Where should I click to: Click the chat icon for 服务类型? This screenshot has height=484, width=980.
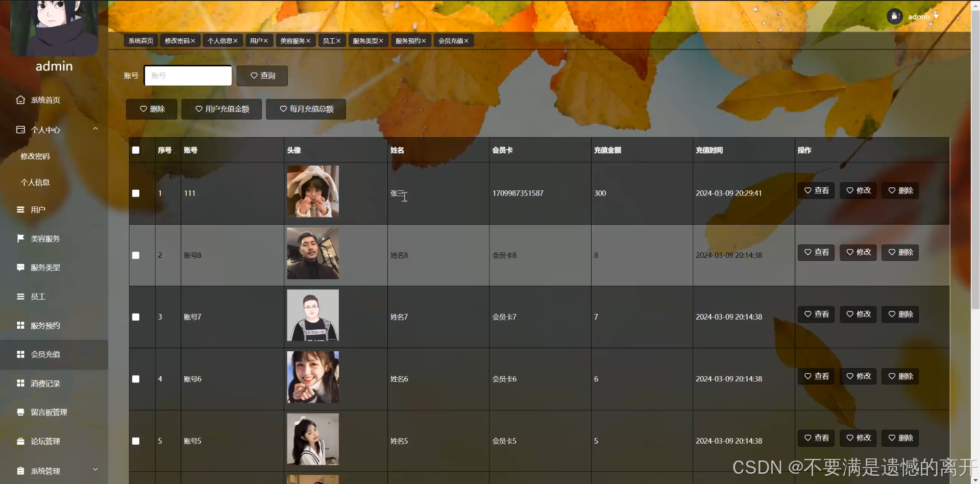point(20,268)
